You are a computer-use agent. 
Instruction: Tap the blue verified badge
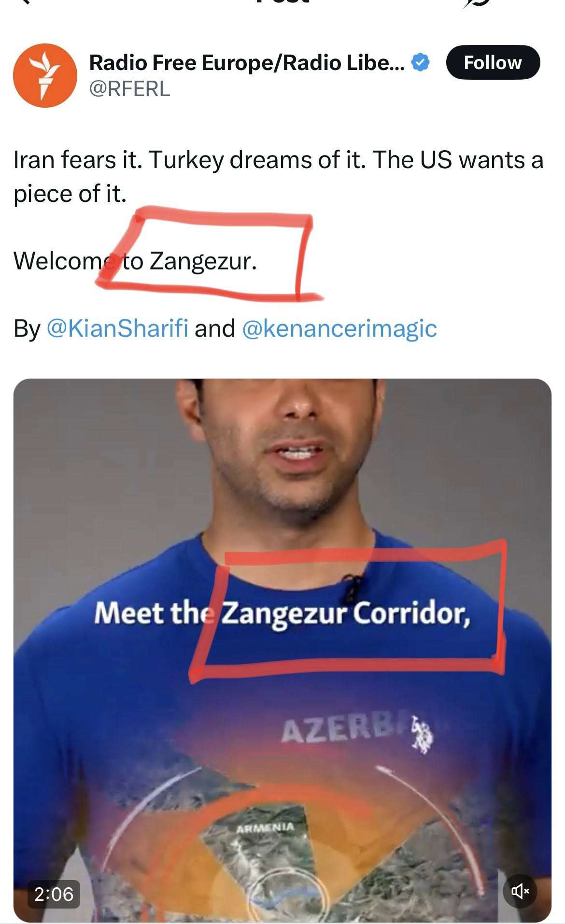(420, 63)
